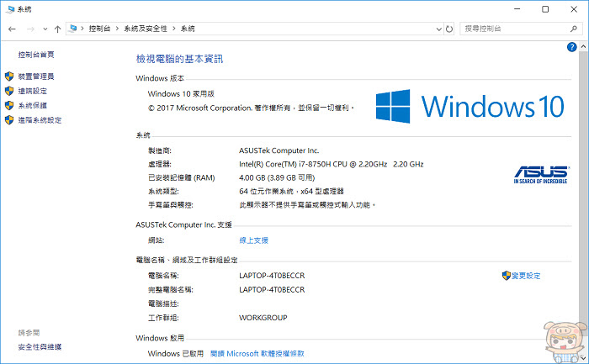The height and width of the screenshot is (364, 589).
Task: Go up one level with up arrow
Action: point(57,29)
